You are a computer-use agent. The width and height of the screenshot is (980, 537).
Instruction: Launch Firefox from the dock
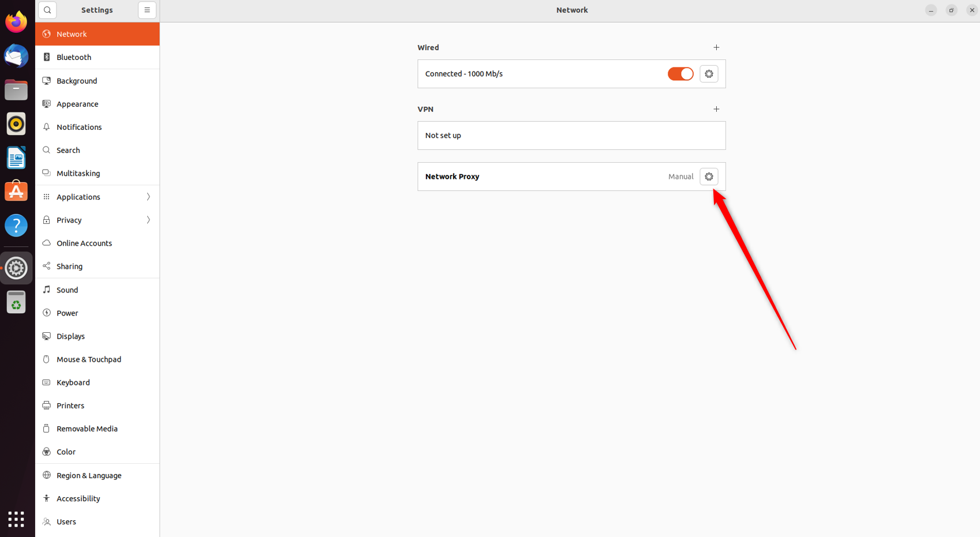(x=16, y=22)
